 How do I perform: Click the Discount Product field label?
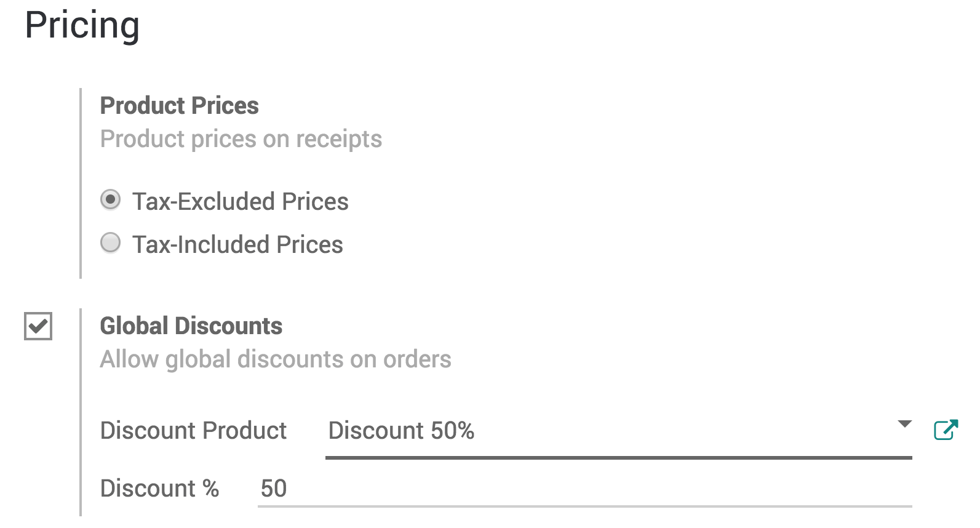tap(193, 431)
